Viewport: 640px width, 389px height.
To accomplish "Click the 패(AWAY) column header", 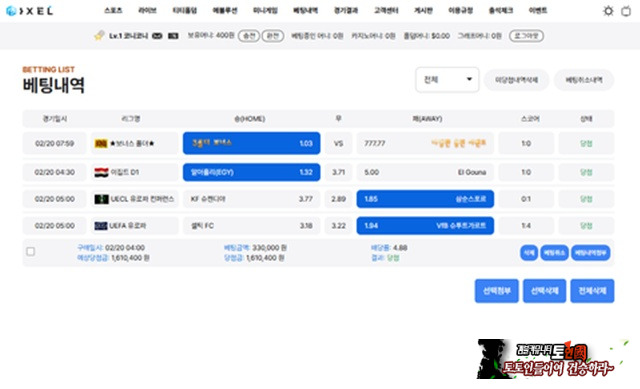I will pyautogui.click(x=427, y=119).
